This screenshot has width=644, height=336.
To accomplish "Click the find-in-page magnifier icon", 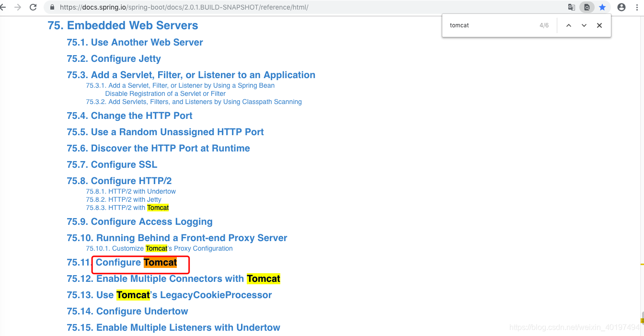I will click(587, 7).
